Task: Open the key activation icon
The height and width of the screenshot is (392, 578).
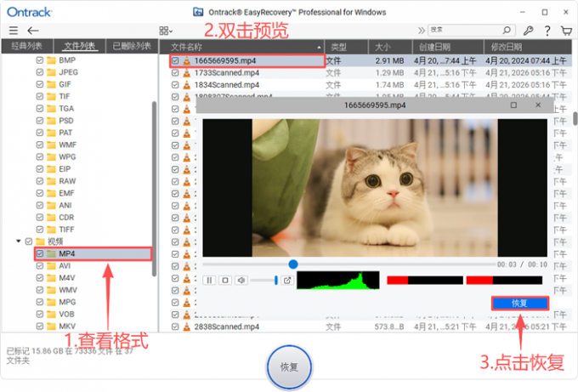Action: click(528, 31)
